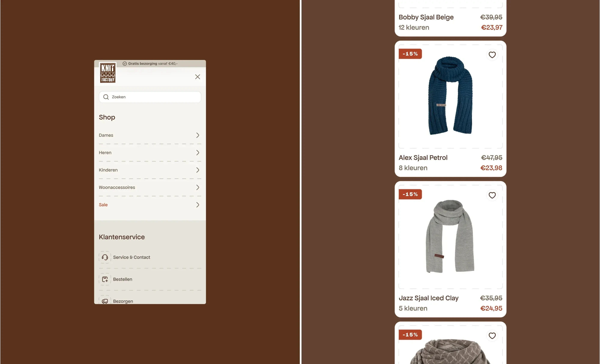Open the Kinderen menu item

150,170
